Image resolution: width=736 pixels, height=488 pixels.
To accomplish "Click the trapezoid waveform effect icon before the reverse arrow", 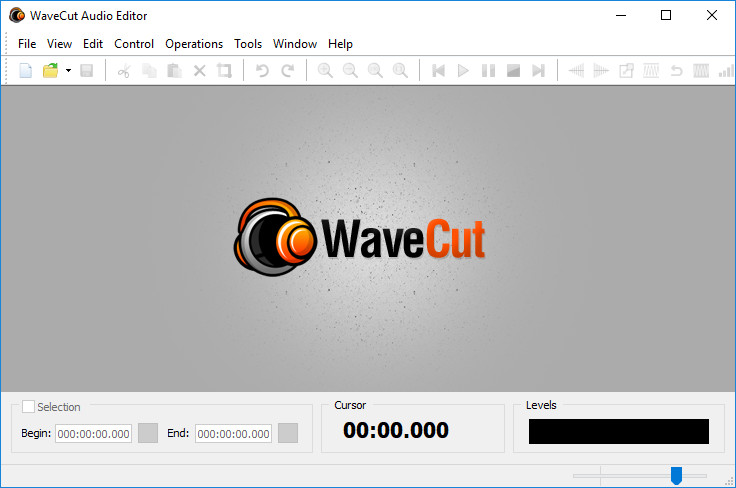I will point(651,71).
